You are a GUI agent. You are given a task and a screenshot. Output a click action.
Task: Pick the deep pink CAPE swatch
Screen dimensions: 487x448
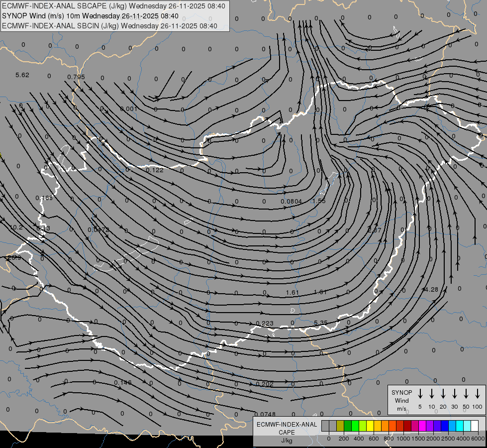(x=415, y=426)
